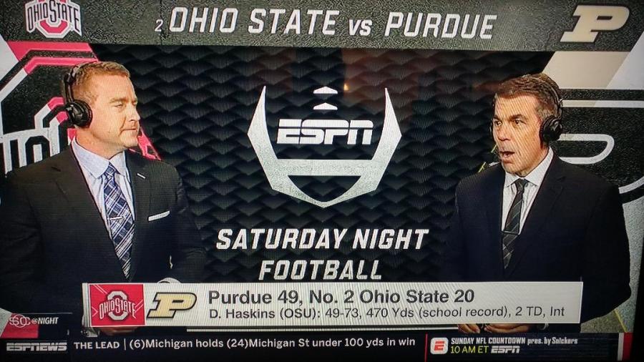Click the small ESPN logo after 10 AM ET
Image resolution: width=644 pixels, height=362 pixels.
pyautogui.click(x=505, y=350)
